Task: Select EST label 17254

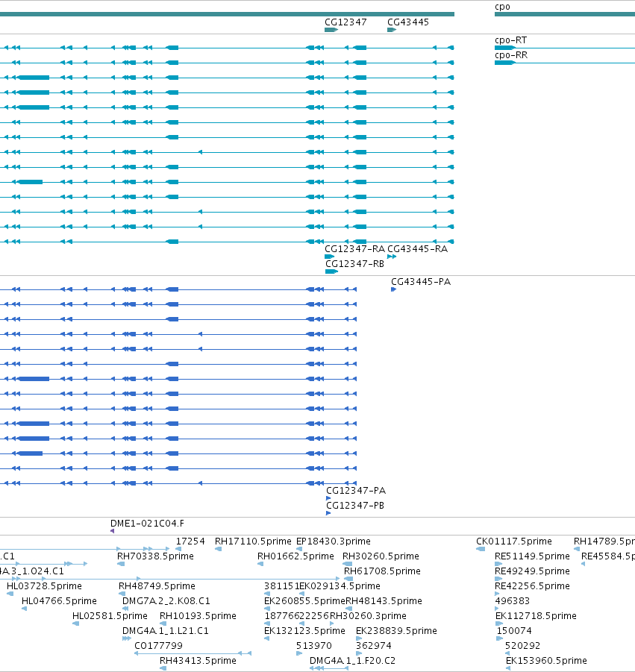Action: click(x=190, y=541)
